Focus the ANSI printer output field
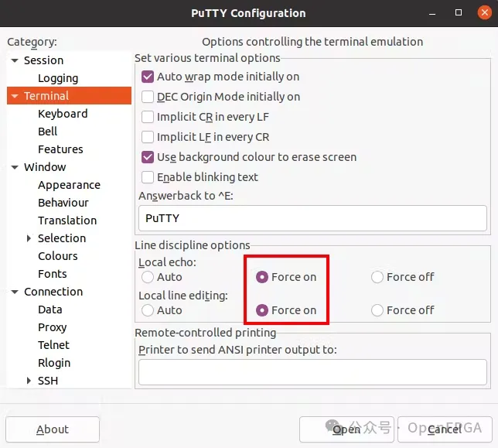This screenshot has height=448, width=498. (312, 372)
